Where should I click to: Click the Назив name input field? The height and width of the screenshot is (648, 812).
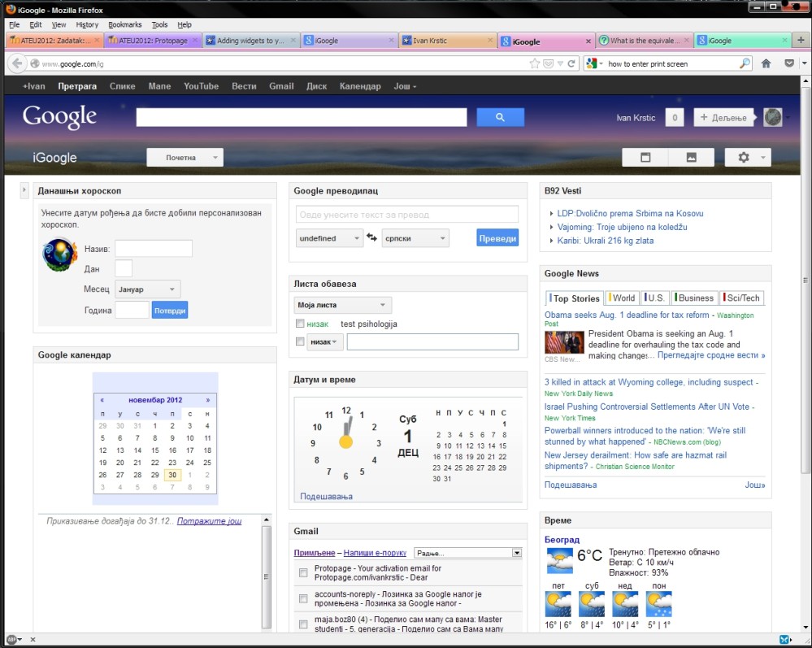(x=154, y=248)
